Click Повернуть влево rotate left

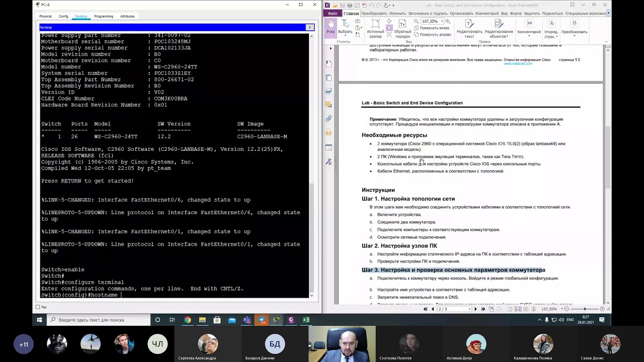point(432,28)
